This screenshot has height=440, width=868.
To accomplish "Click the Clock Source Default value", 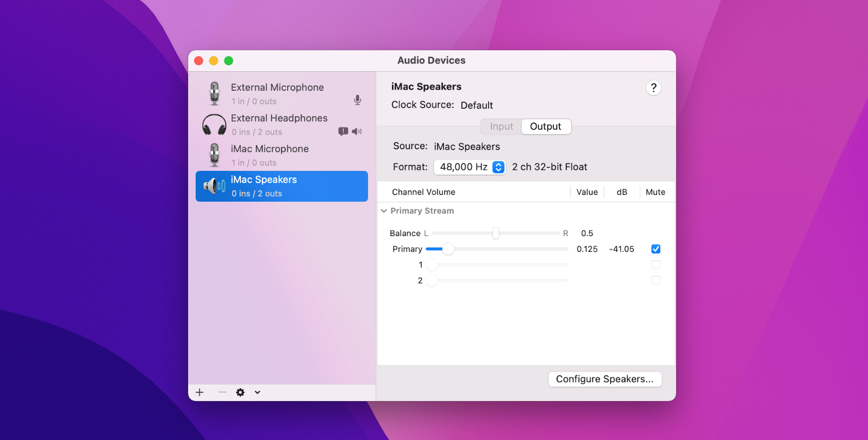I will click(477, 105).
